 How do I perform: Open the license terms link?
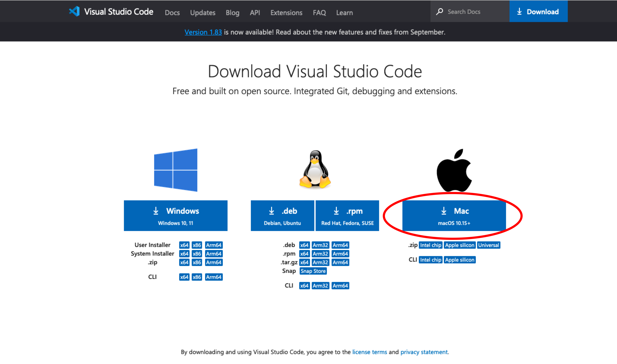(x=369, y=352)
